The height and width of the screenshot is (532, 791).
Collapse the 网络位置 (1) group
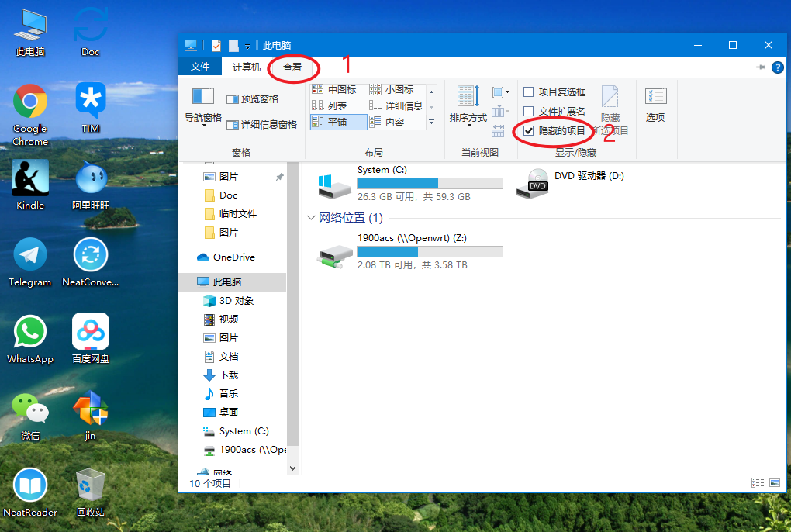click(311, 218)
